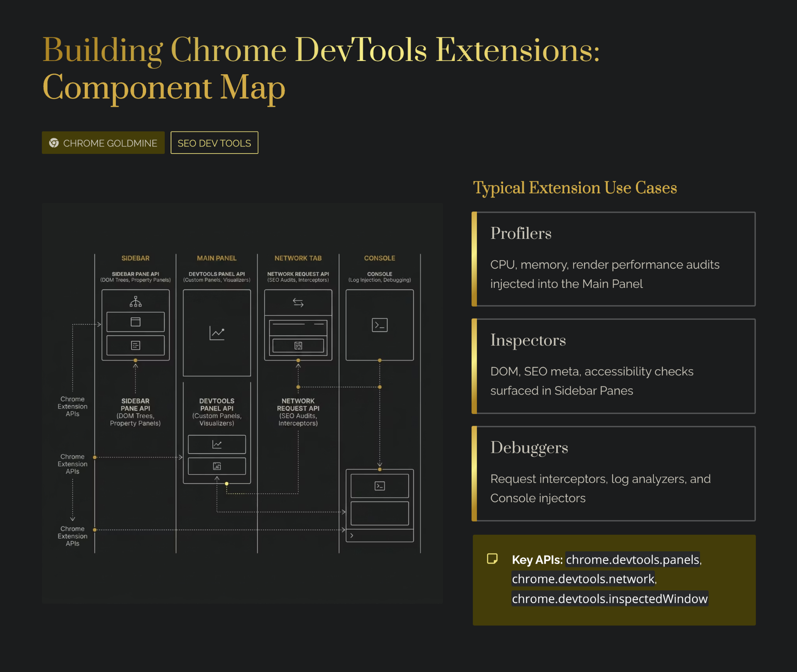Click the Chrome logo in the Chrome Goldmine tag
Screen dimensions: 797x672
pyautogui.click(x=54, y=143)
